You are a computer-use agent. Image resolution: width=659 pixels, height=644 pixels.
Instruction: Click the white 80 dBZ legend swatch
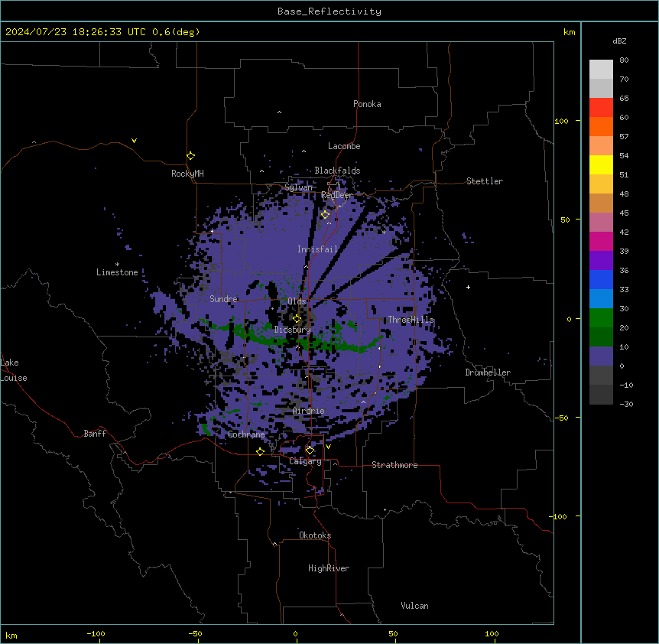[601, 69]
